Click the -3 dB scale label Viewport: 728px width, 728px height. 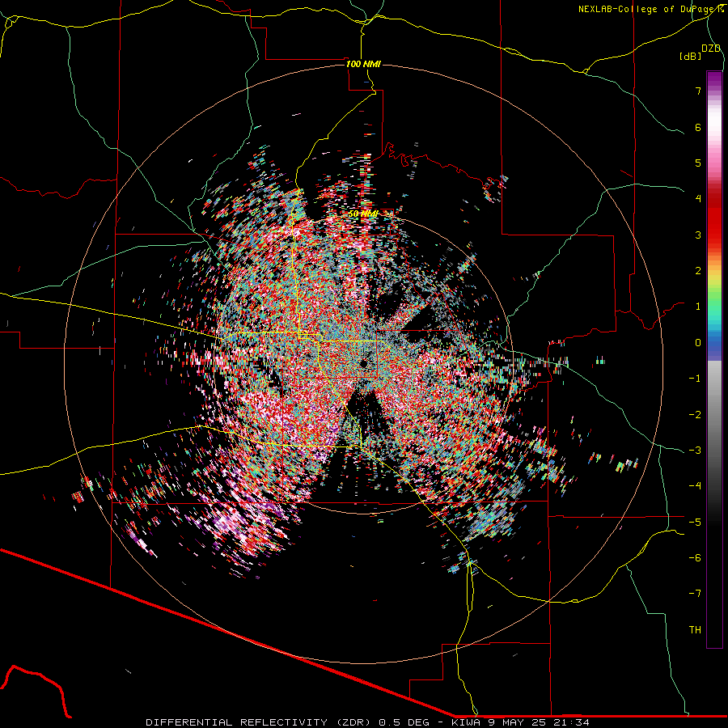pyautogui.click(x=695, y=451)
